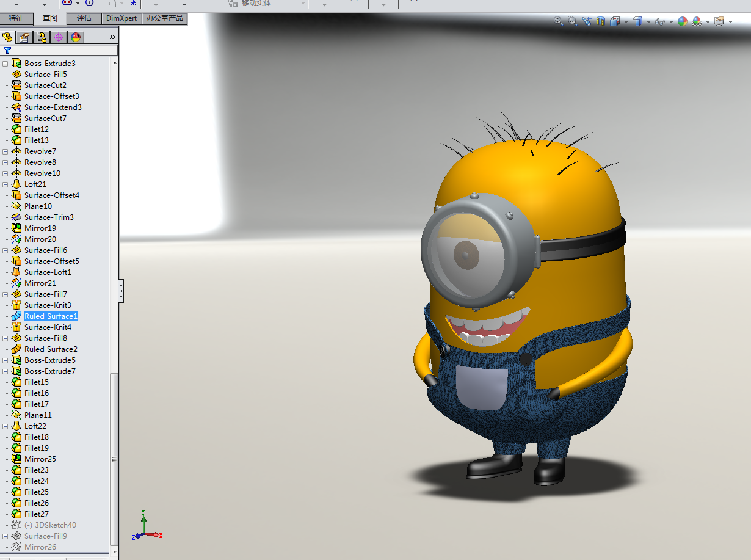Select the Surface-Loft1 feature
Viewport: 751px width, 560px height.
pyautogui.click(x=48, y=272)
